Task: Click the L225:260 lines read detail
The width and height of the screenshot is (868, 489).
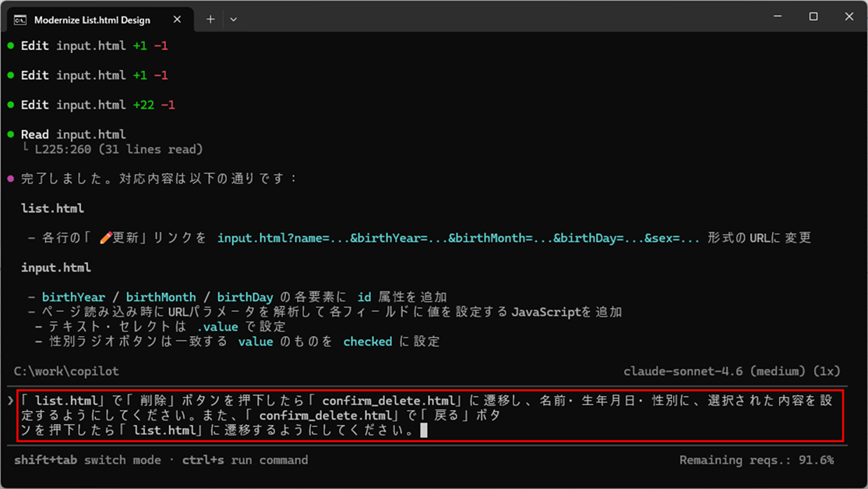Action: [118, 149]
